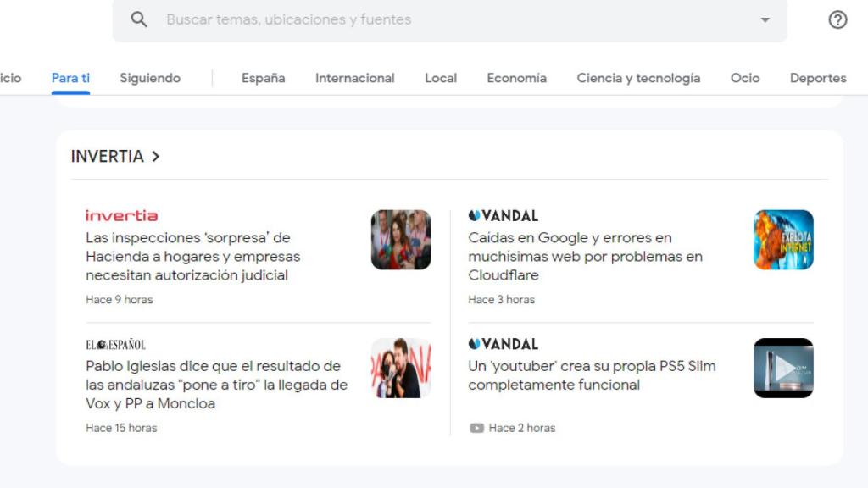The height and width of the screenshot is (488, 868).
Task: Click the El Español publisher logo
Action: (x=115, y=344)
